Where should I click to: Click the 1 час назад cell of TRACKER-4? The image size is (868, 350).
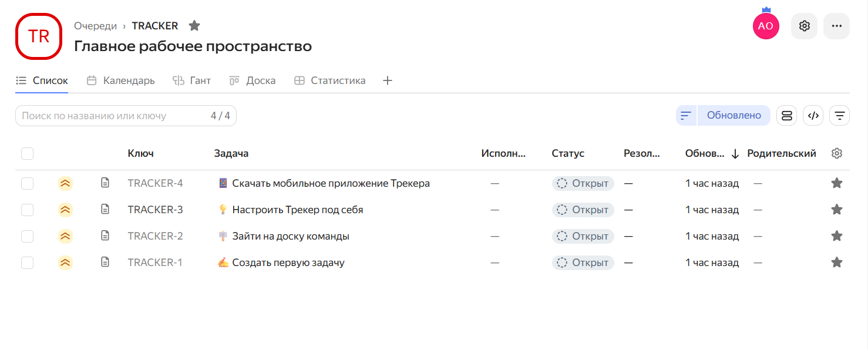(x=712, y=183)
